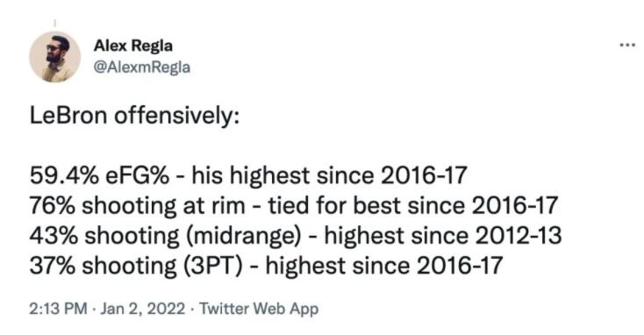Viewport: 644px width, 335px height.
Task: Click Alex Regla's profile avatar
Action: point(54,57)
